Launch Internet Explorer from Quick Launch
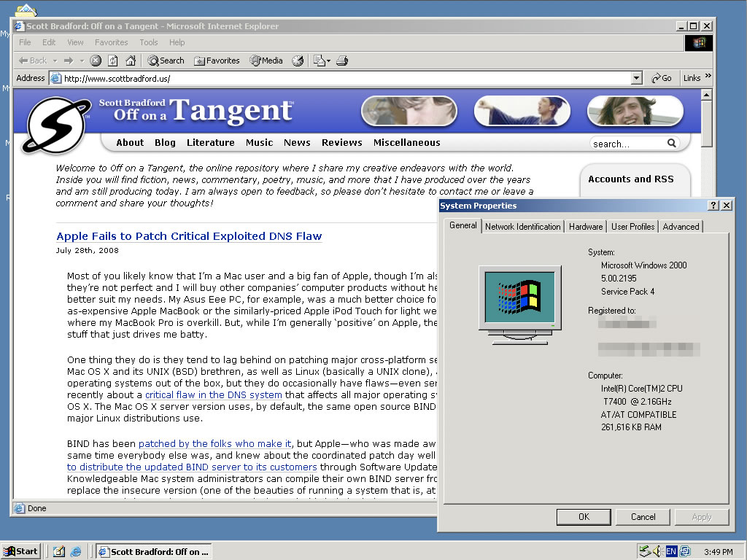The width and height of the screenshot is (747, 560). (75, 551)
